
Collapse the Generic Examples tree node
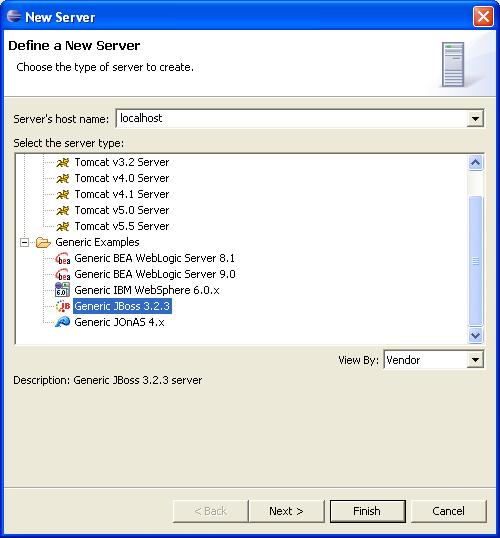click(x=24, y=243)
